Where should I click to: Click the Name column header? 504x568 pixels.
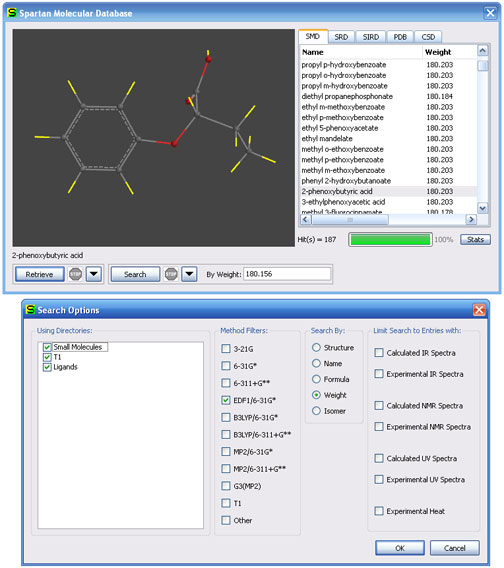(361, 52)
